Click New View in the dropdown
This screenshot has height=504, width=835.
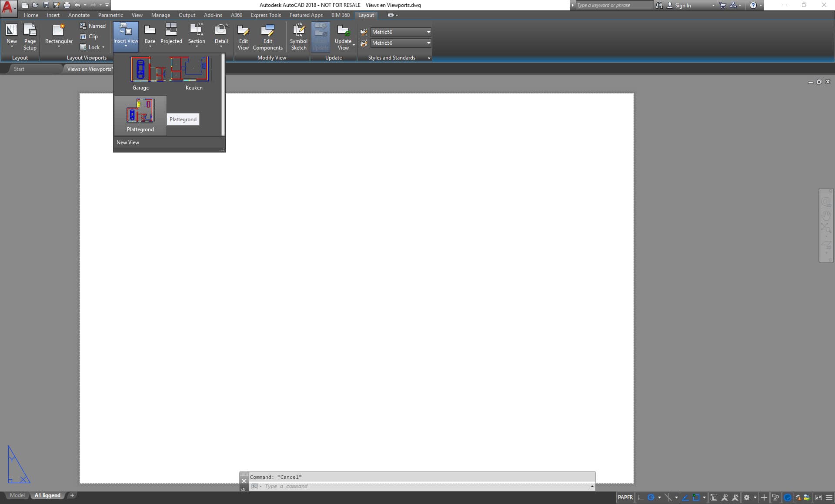coord(128,143)
